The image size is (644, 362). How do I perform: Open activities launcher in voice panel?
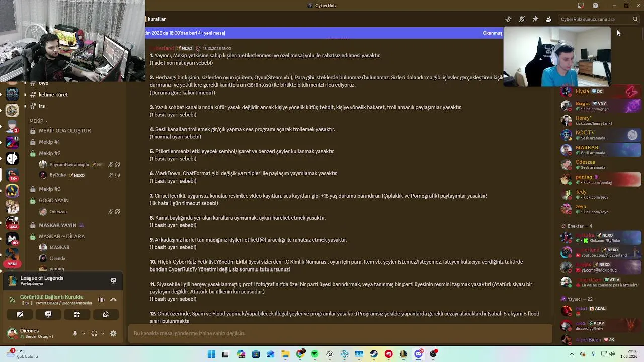[77, 314]
